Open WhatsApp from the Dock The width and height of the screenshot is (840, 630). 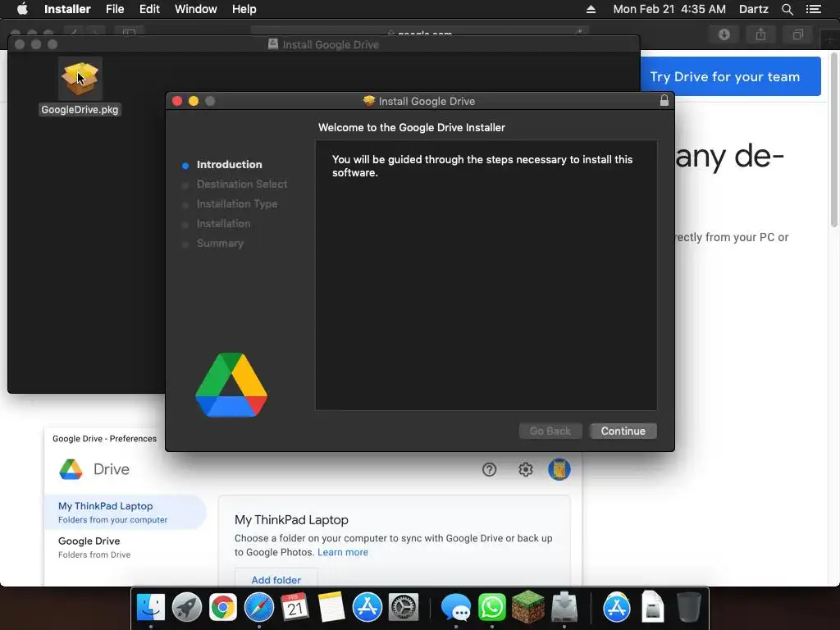[x=492, y=607]
